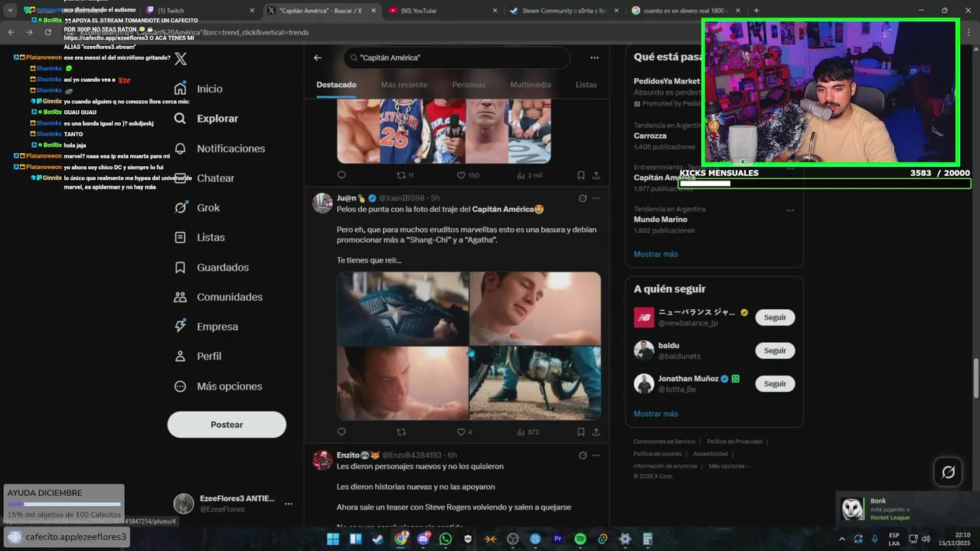Click Mostrar más under A quién seguir
The height and width of the screenshot is (551, 980).
pos(655,414)
